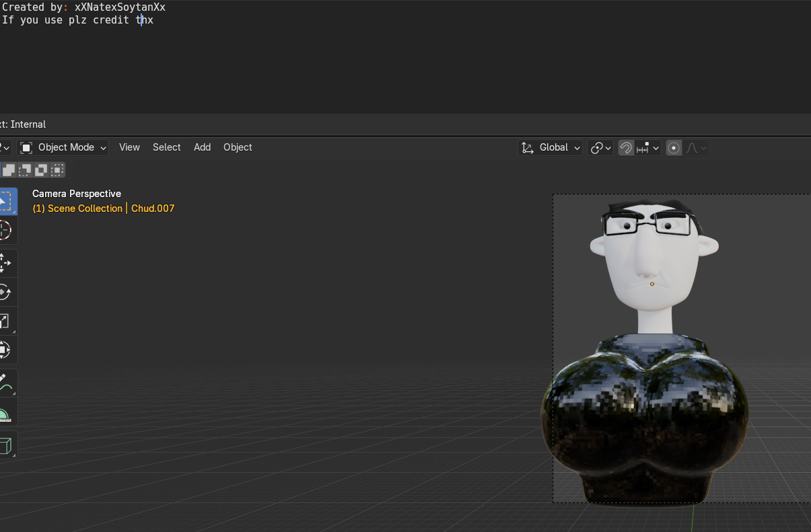Choose the Add Cube tool
811x532 pixels.
(x=5, y=445)
